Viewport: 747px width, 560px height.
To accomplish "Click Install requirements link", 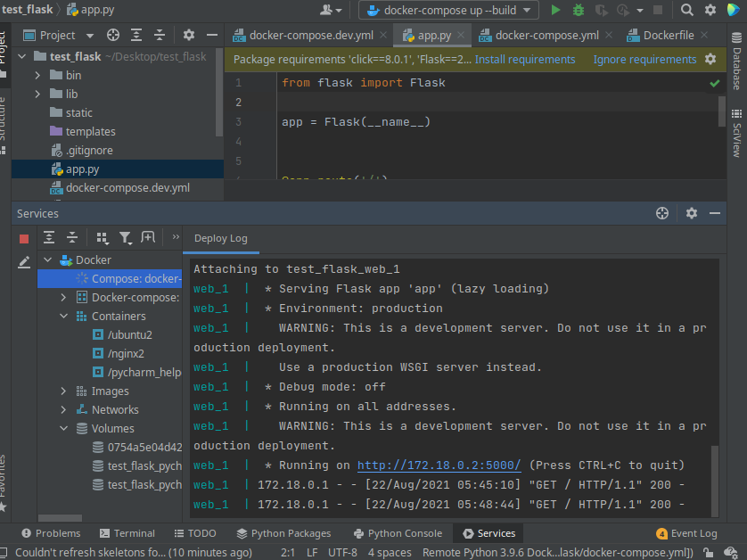I will point(524,60).
